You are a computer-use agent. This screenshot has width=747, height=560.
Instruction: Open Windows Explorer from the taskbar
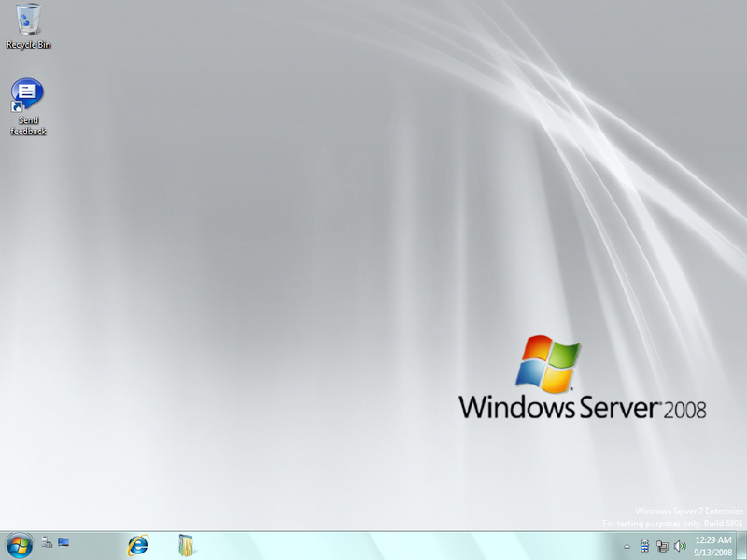(187, 545)
